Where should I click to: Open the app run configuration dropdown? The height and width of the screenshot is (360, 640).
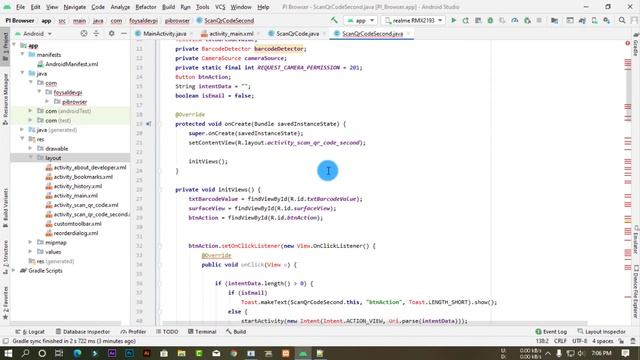click(360, 20)
